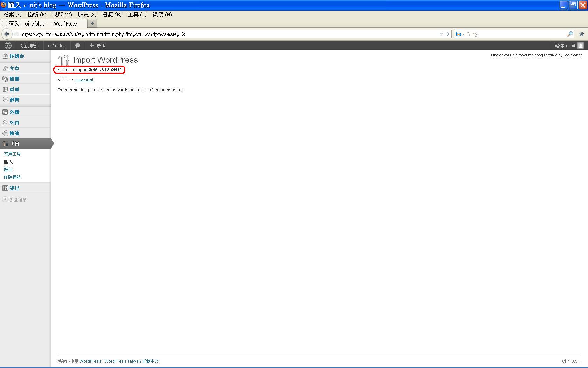Click the 哈囉, oit account menu
The width and height of the screenshot is (588, 368).
(x=569, y=46)
